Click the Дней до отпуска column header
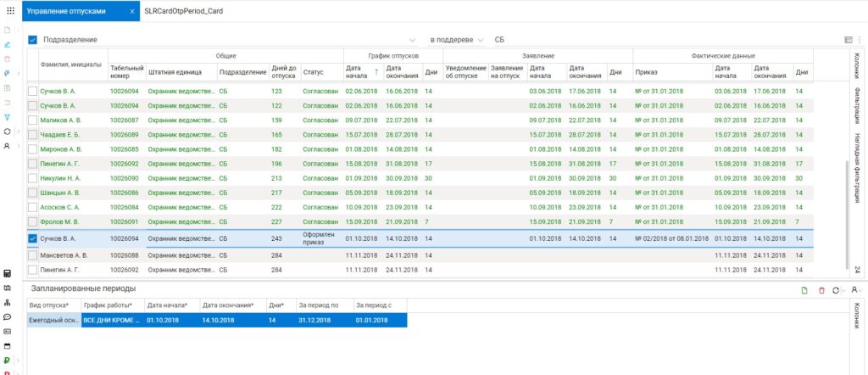This screenshot has width=868, height=375. (x=285, y=72)
